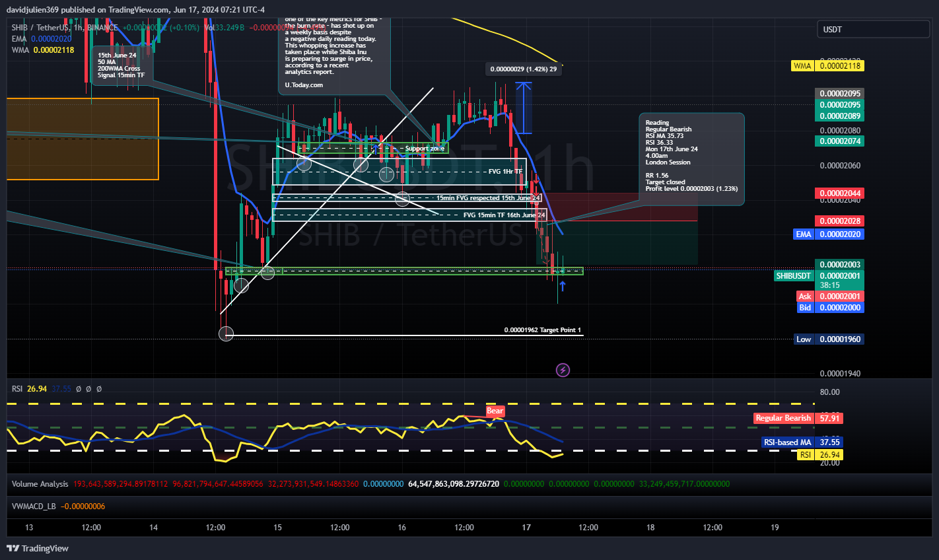Image resolution: width=939 pixels, height=560 pixels.
Task: Click the 0.00000029 (1.42%) measurement label
Action: coord(524,69)
